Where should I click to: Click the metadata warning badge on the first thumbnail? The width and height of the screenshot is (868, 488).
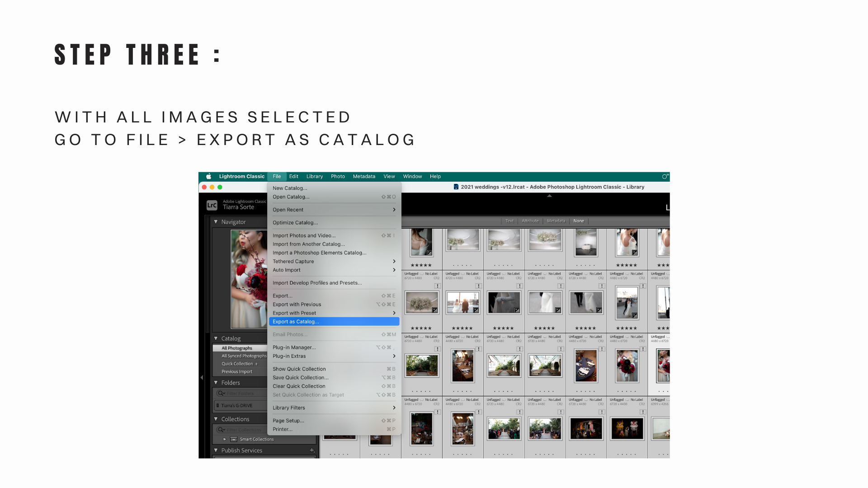[x=437, y=286]
